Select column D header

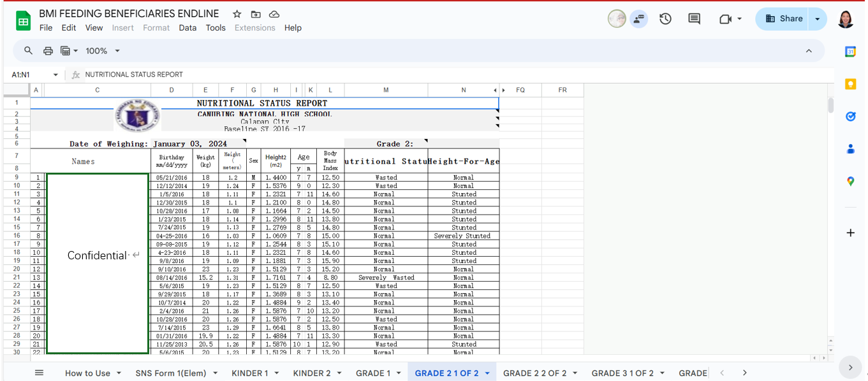point(172,90)
